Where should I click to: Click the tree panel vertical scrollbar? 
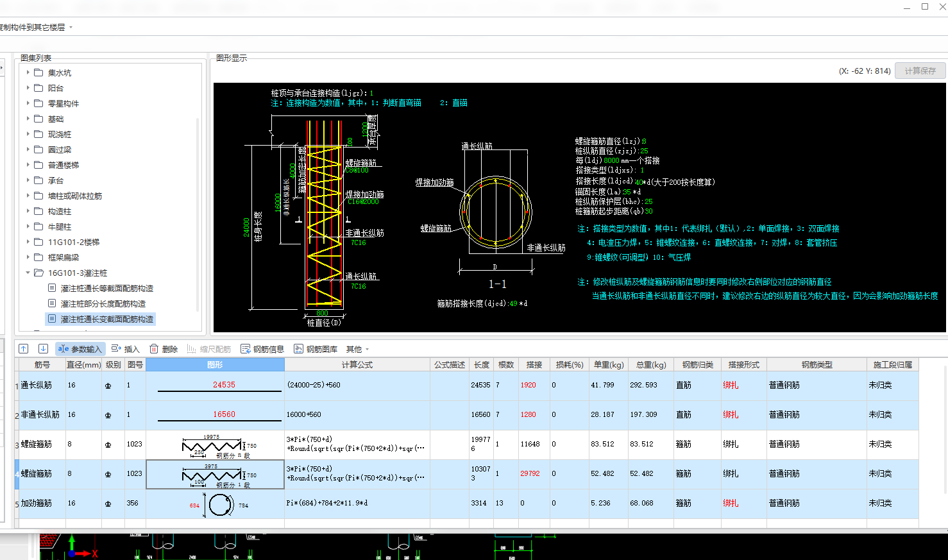198,215
